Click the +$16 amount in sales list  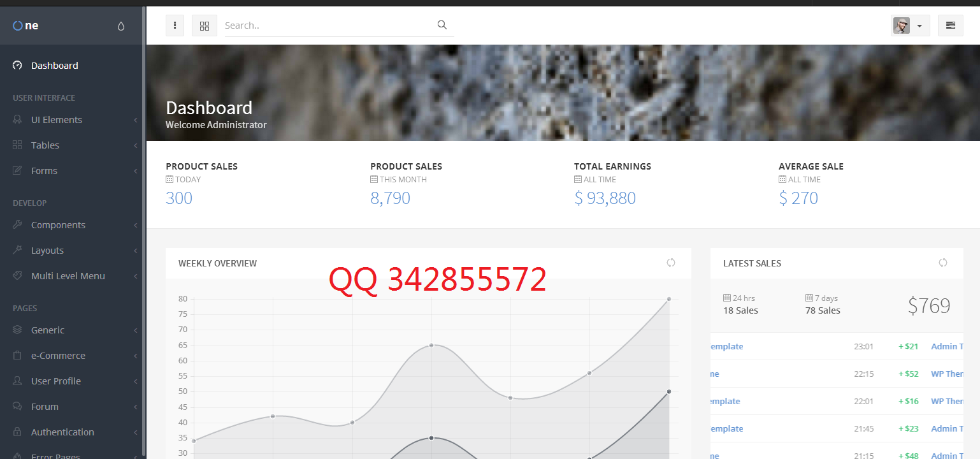(908, 401)
